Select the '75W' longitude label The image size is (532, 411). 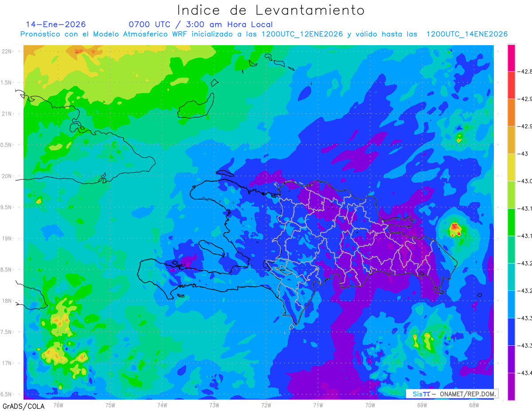(110, 405)
